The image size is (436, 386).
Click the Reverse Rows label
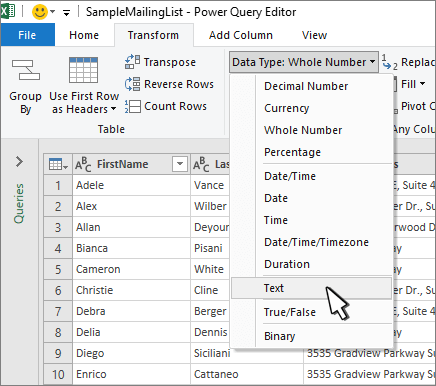pos(179,84)
